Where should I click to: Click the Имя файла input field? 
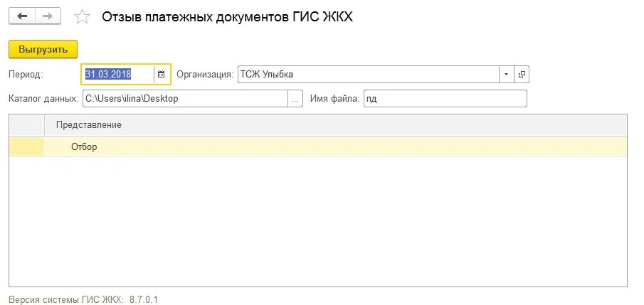click(445, 99)
